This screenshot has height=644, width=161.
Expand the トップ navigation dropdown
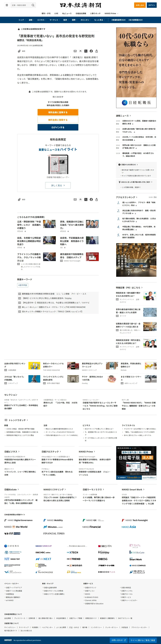[x=22, y=20]
